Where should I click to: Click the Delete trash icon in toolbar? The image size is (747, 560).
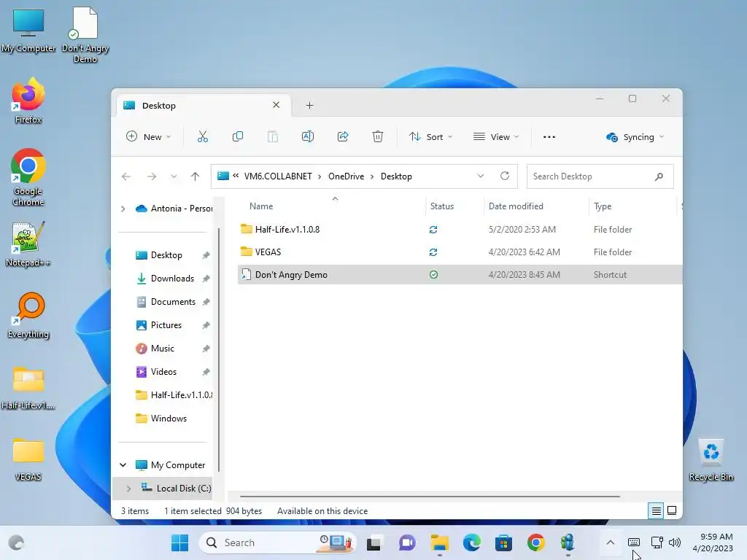377,136
